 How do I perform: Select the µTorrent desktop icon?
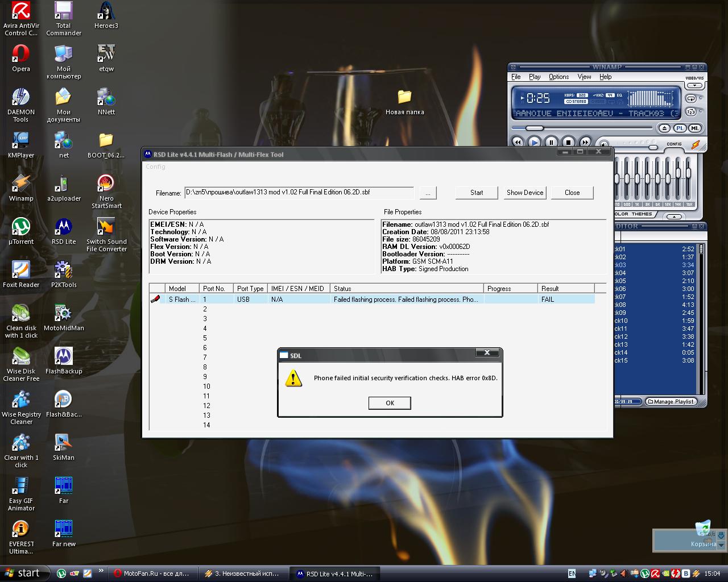[x=21, y=230]
